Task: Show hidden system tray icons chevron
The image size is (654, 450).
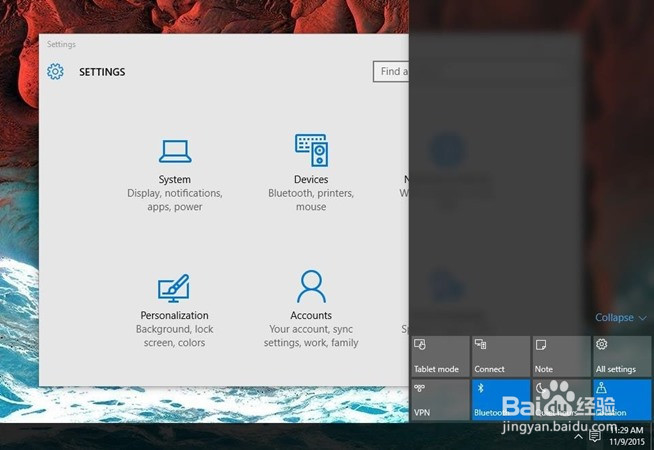Action: (578, 436)
